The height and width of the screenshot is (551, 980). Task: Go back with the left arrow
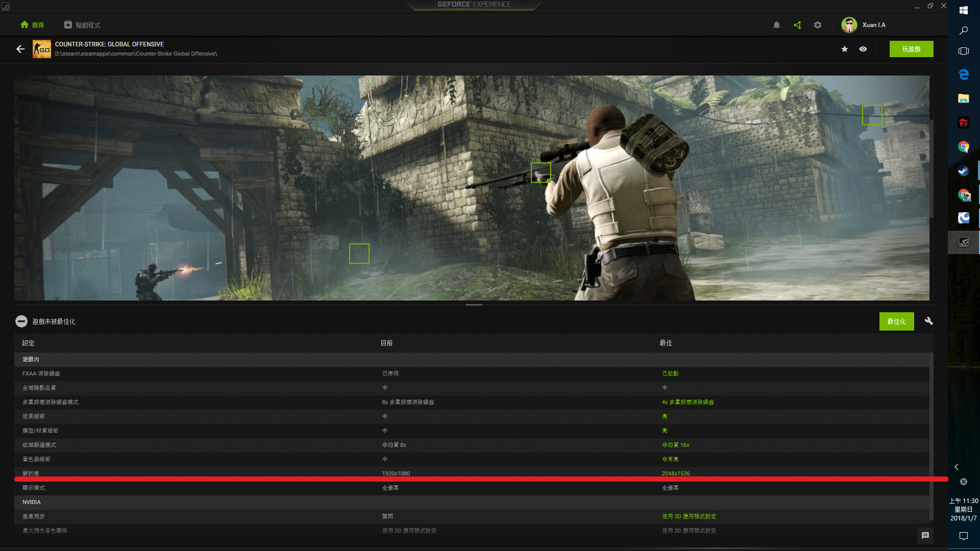tap(20, 49)
